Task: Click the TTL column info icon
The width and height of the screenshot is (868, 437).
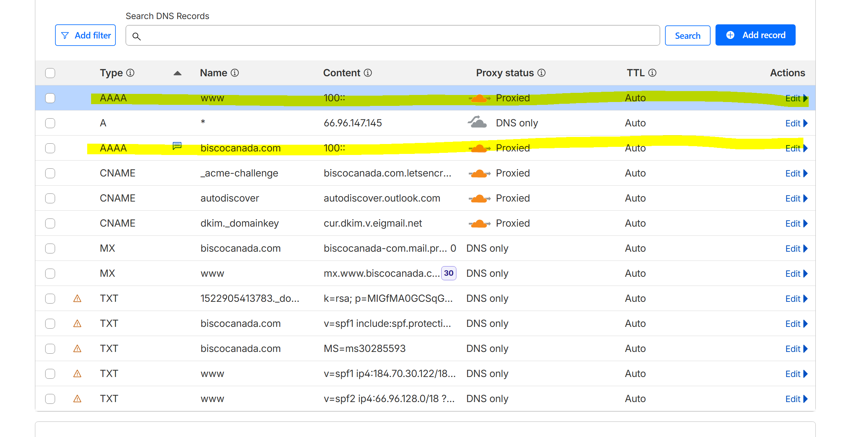Action: pos(652,73)
